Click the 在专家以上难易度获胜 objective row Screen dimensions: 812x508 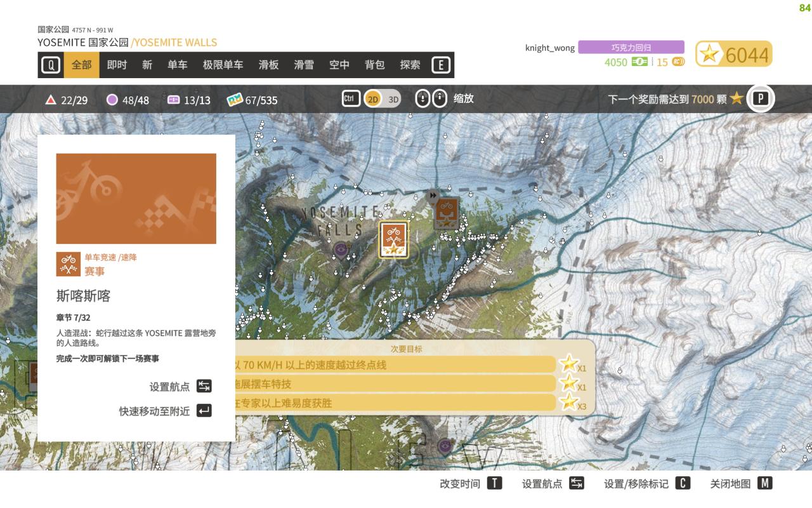tap(396, 403)
